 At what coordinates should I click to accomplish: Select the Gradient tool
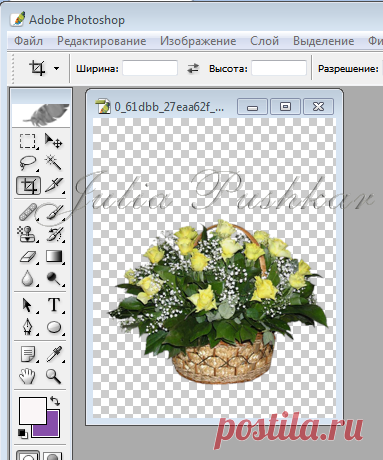pos(54,257)
